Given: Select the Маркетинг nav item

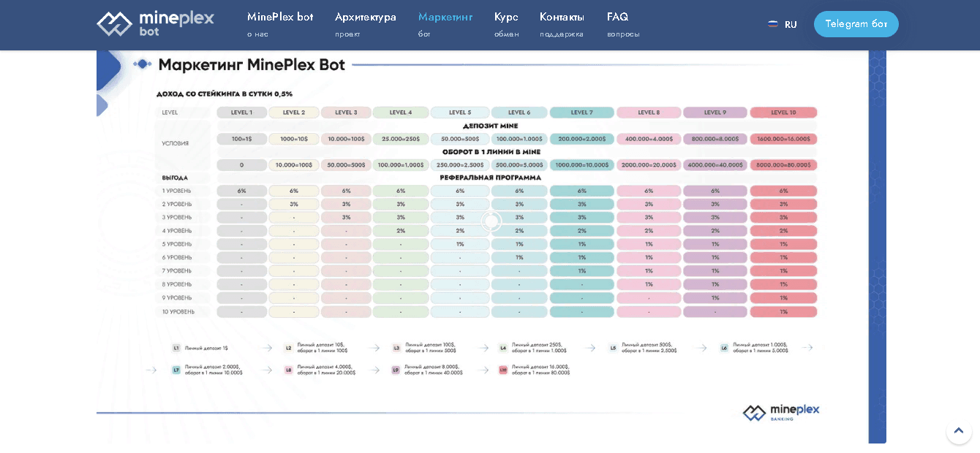Looking at the screenshot, I should click(445, 24).
